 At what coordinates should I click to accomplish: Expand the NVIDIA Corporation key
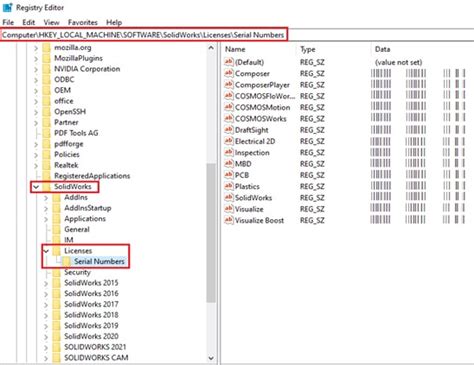coord(36,69)
